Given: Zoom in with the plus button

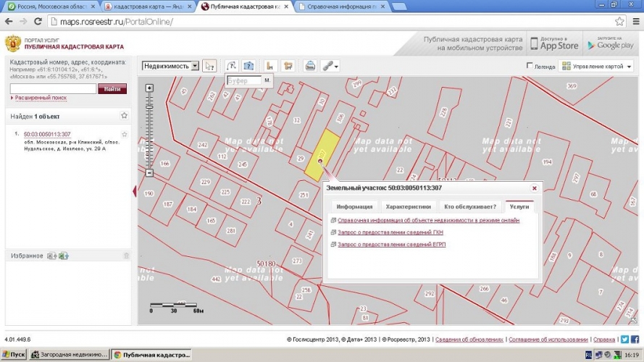Looking at the screenshot, I should click(x=149, y=88).
